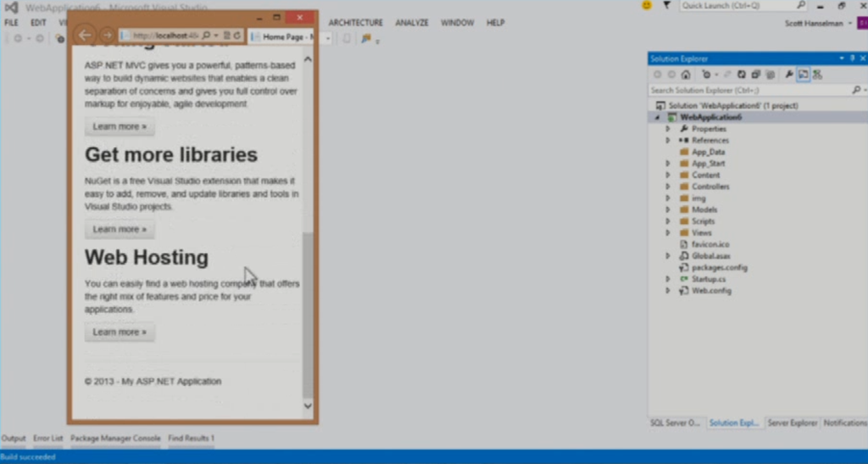Viewport: 868px width, 464px height.
Task: Click the Quick Launch magnifier icon
Action: point(801,6)
